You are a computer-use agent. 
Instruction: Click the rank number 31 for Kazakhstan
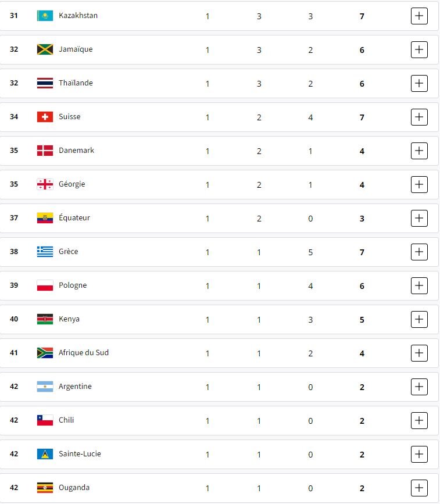[x=14, y=16]
